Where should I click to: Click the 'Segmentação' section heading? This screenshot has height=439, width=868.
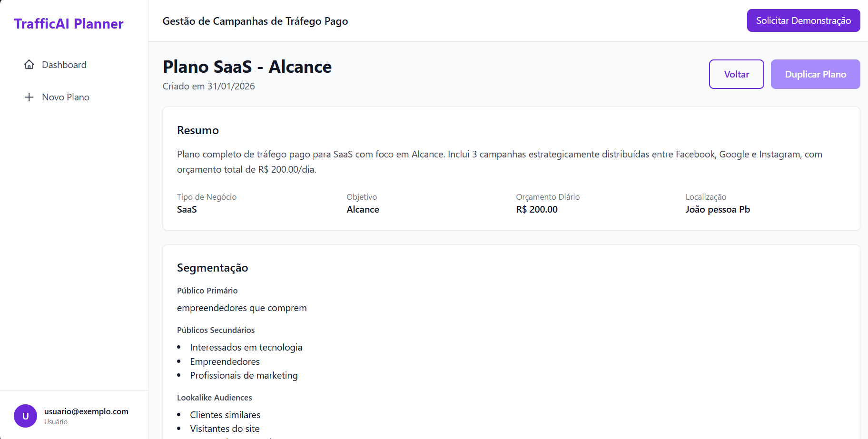(x=212, y=268)
